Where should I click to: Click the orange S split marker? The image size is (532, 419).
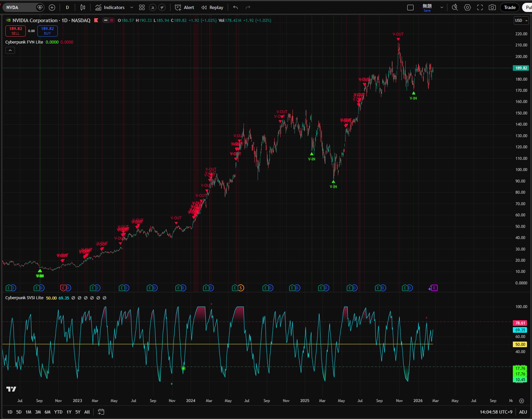[241, 288]
